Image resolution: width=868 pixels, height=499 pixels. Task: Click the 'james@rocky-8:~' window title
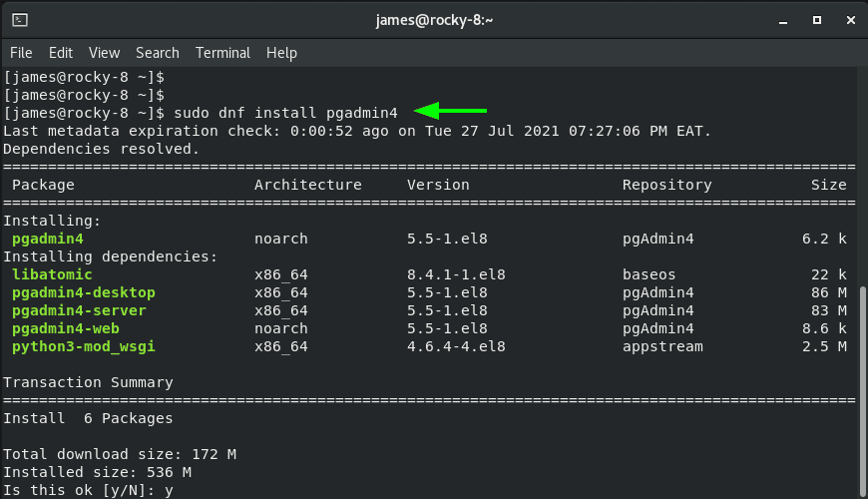(434, 21)
